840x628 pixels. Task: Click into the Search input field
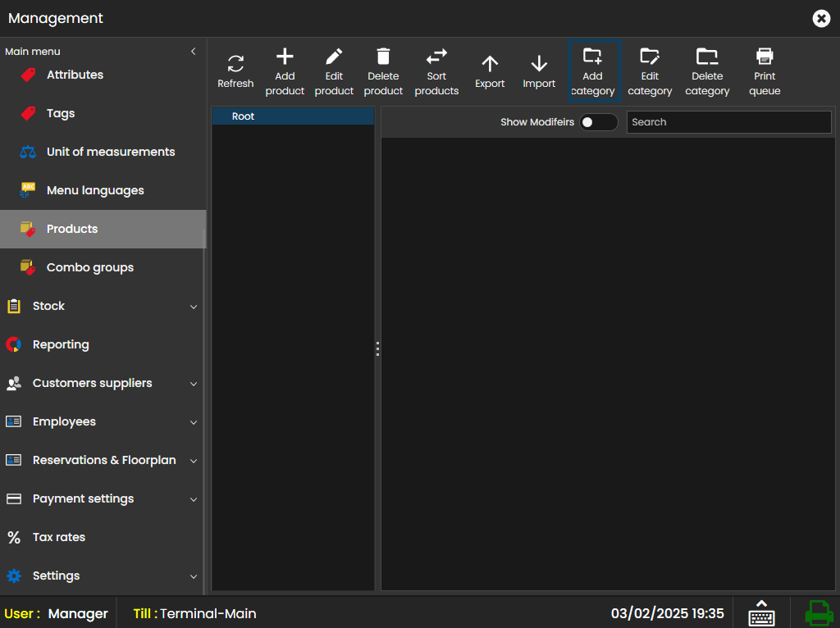pyautogui.click(x=728, y=122)
